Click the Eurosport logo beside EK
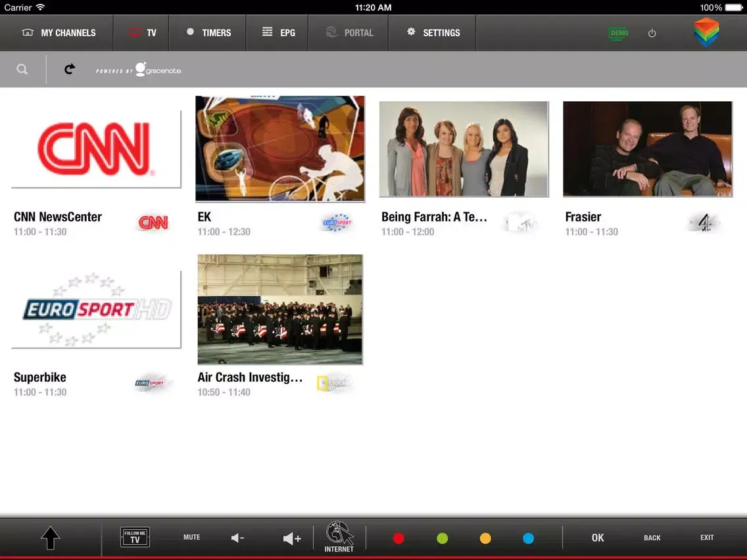This screenshot has width=747, height=560. pos(337,222)
